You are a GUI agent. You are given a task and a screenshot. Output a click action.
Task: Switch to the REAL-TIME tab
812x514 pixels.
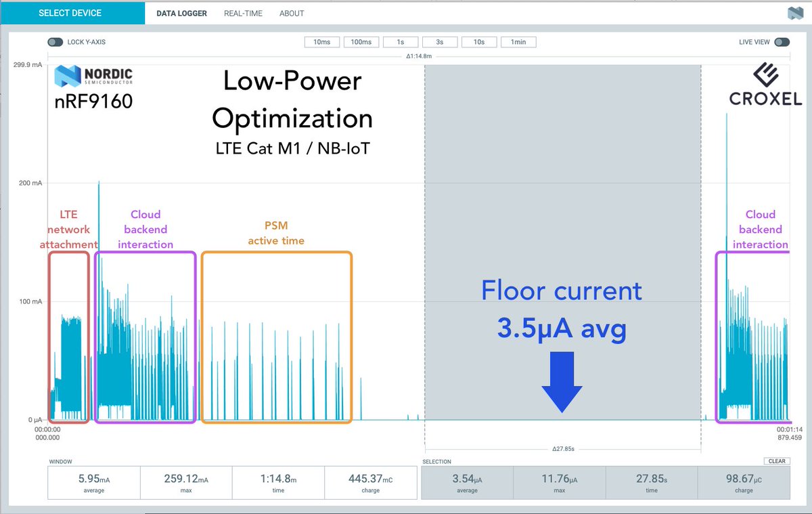(x=243, y=14)
